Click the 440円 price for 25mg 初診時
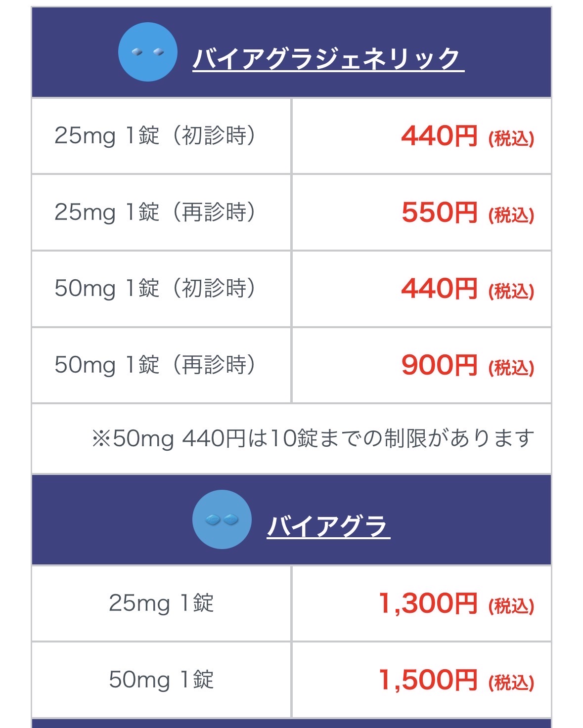This screenshot has height=728, width=583. tap(439, 136)
